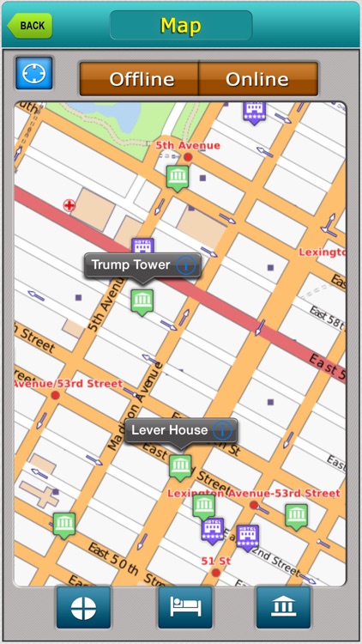Click the Lexington label at right edge

323,252
